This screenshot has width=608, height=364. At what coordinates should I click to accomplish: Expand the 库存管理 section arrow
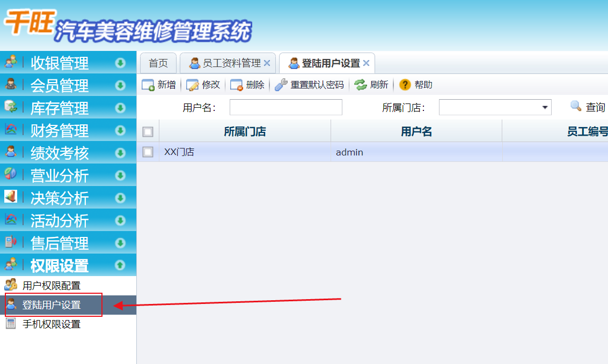pyautogui.click(x=120, y=108)
